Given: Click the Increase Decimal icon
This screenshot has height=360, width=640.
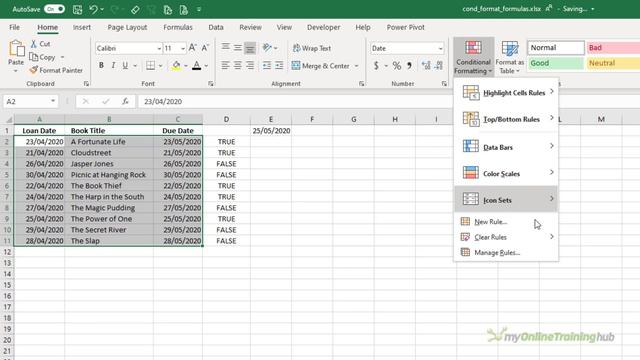Looking at the screenshot, I should click(x=426, y=65).
